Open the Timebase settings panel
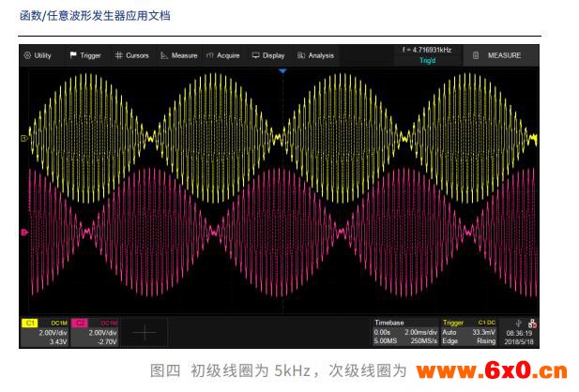Image resolution: width=579 pixels, height=392 pixels. (x=406, y=332)
